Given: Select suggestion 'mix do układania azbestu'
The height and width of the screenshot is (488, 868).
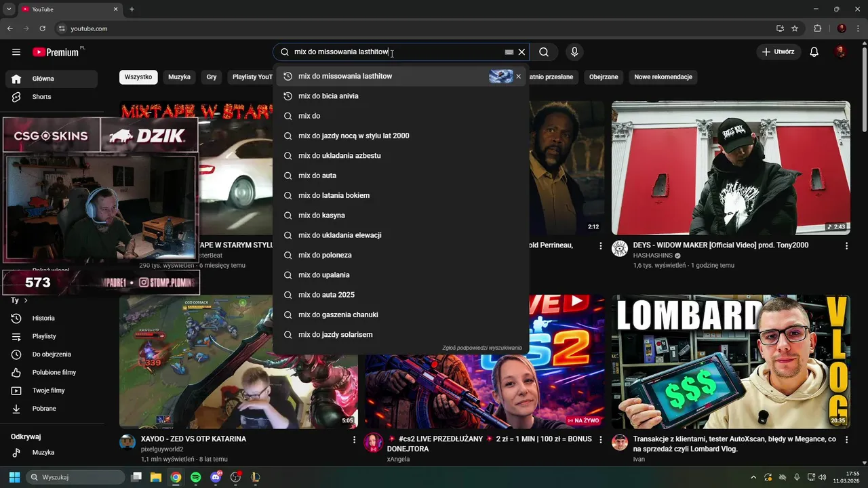Looking at the screenshot, I should click(401, 156).
